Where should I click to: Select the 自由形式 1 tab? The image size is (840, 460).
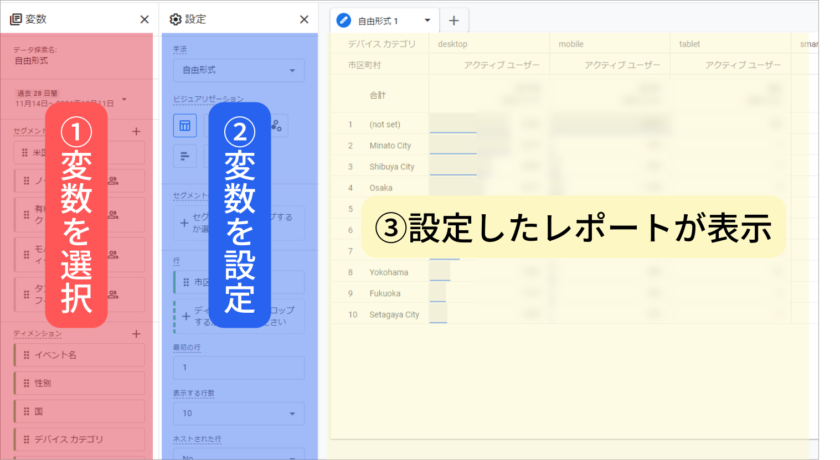[378, 20]
